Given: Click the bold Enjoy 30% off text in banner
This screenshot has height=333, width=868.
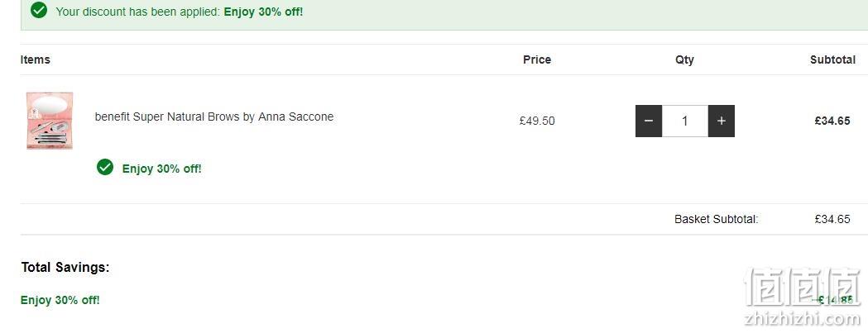Looking at the screenshot, I should (x=263, y=12).
